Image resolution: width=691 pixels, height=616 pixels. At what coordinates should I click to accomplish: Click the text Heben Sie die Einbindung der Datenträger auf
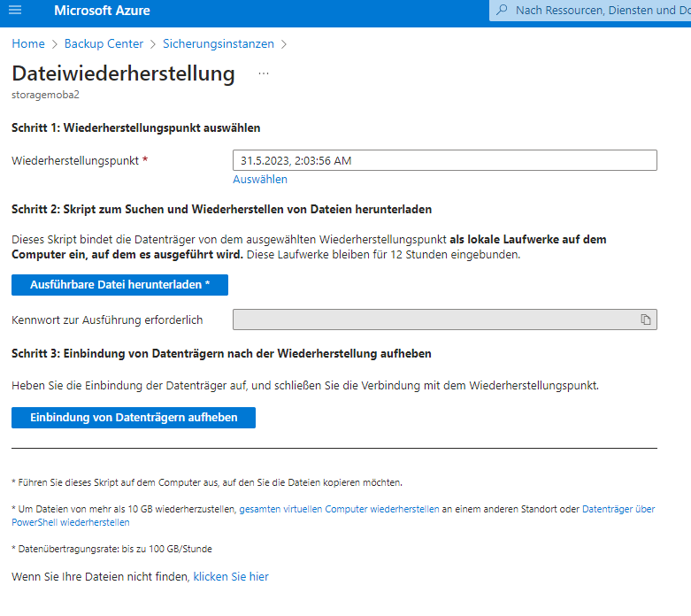(x=131, y=385)
